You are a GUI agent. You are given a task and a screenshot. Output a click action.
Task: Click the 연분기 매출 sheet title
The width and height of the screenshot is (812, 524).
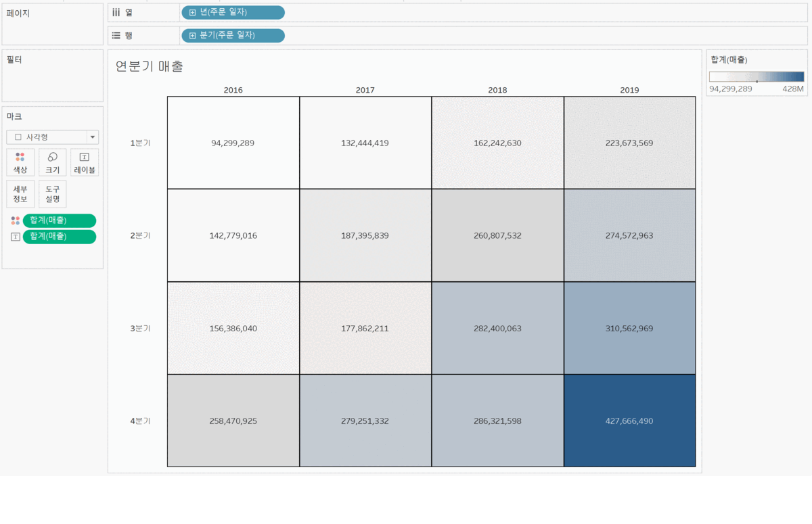tap(150, 66)
